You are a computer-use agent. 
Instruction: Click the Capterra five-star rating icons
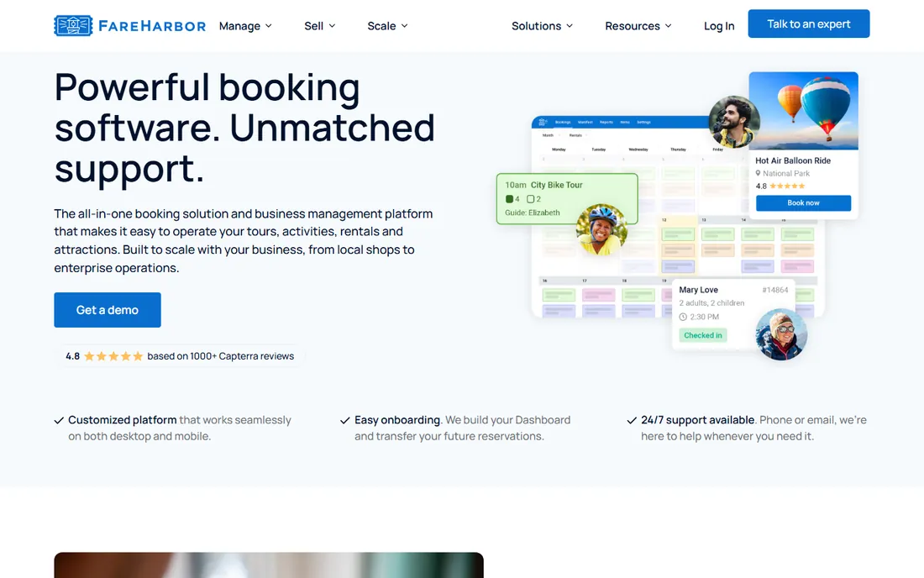point(113,356)
